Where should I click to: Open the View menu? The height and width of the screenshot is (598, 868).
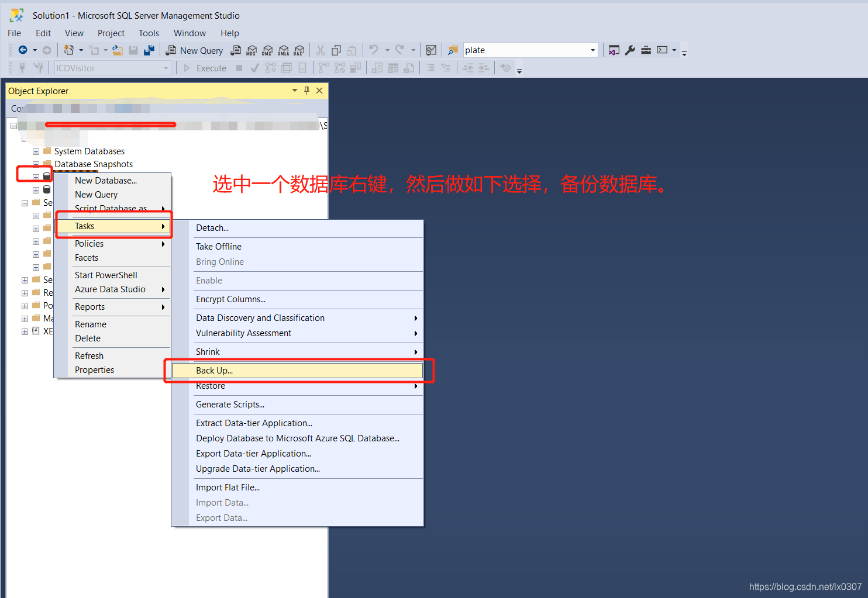74,33
